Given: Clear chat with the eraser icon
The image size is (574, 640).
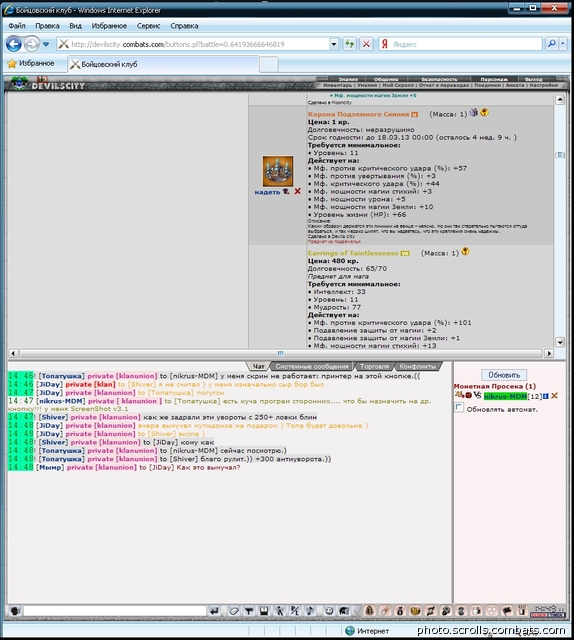Looking at the screenshot, I should coord(234,611).
